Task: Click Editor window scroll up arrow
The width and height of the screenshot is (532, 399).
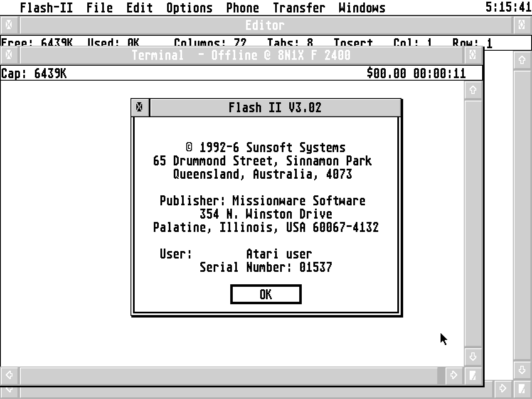Action: click(x=522, y=60)
